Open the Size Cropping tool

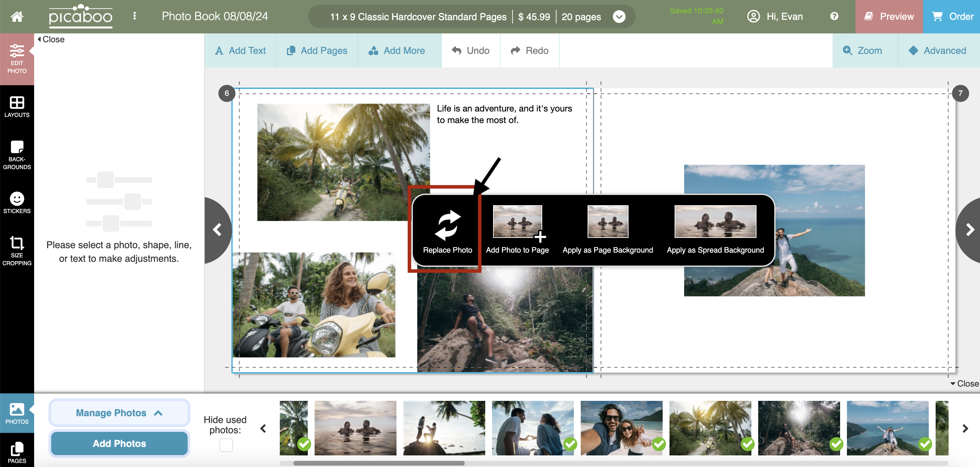pos(17,251)
